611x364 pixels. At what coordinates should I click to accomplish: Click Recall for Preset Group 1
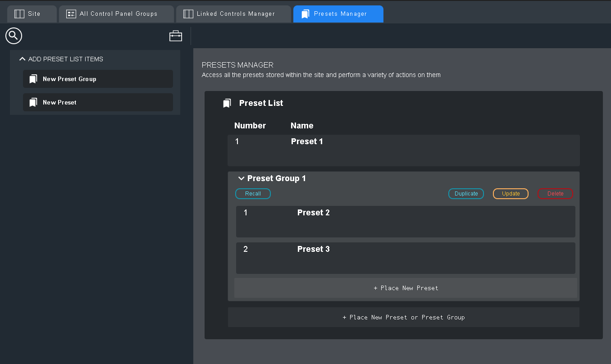[253, 194]
